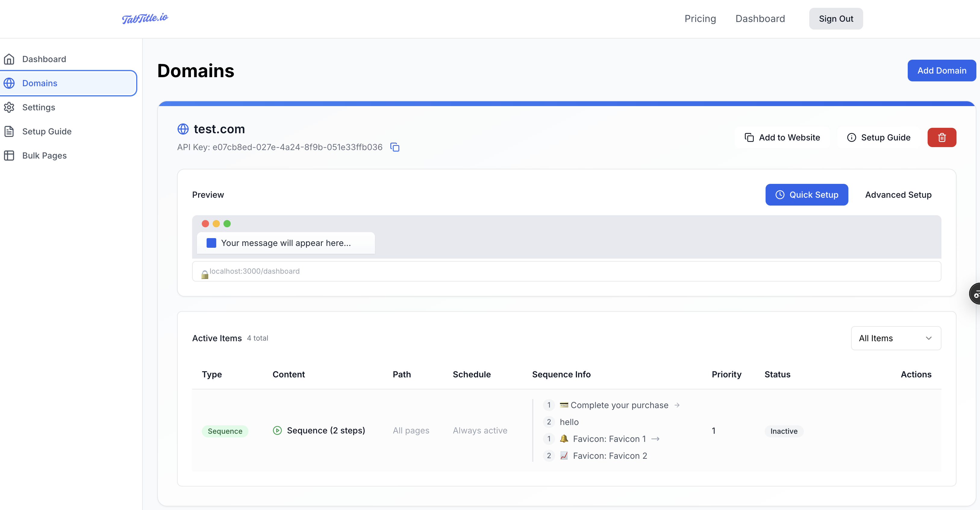Click the lock icon in preview address bar
Viewport: 980px width, 510px height.
pos(205,275)
